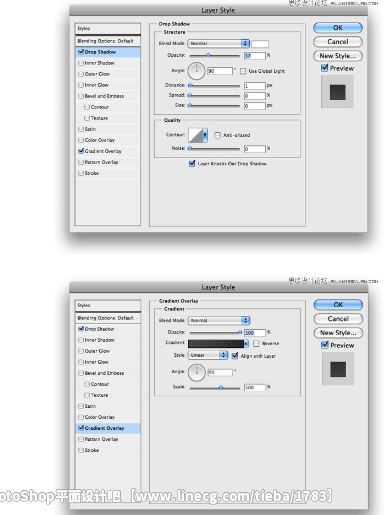This screenshot has height=515, width=388.
Task: Select Blending Options: Default in Drop Shadow dialog
Action: tap(108, 41)
